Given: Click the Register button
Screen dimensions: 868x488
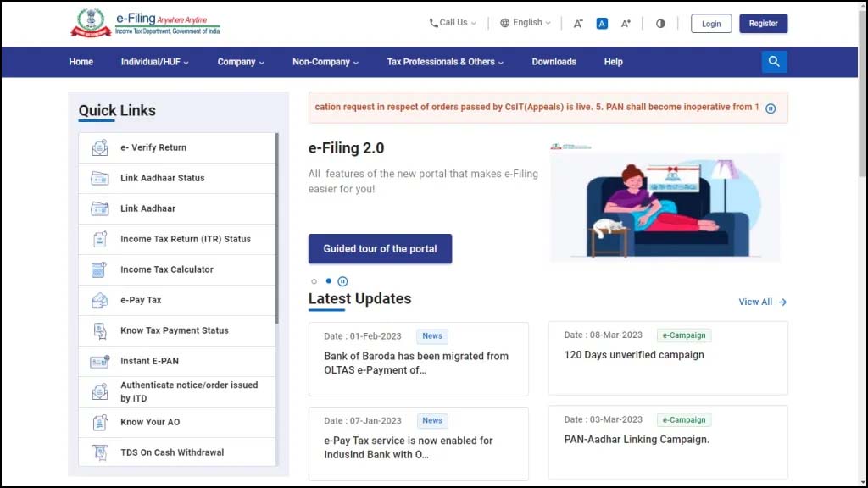Looking at the screenshot, I should point(764,24).
